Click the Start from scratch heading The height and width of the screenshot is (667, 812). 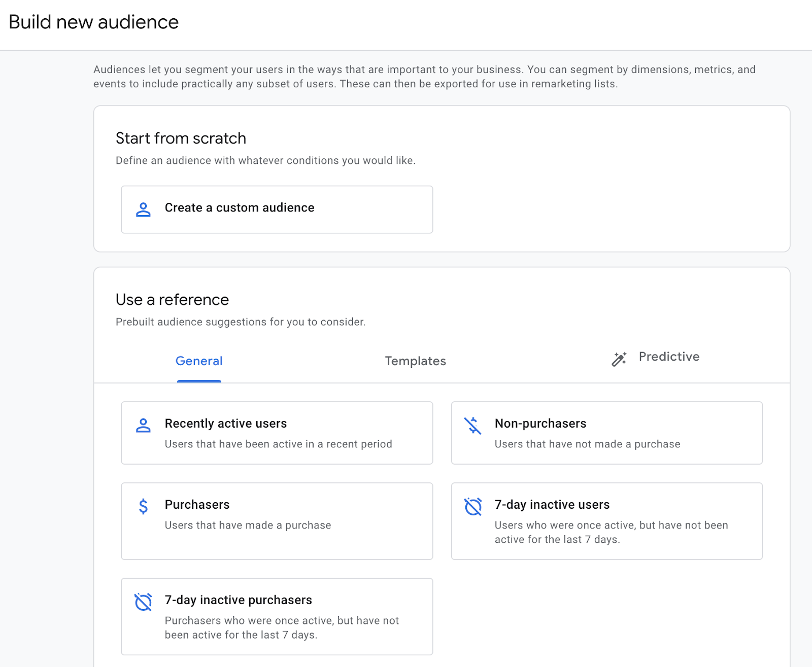click(x=181, y=138)
